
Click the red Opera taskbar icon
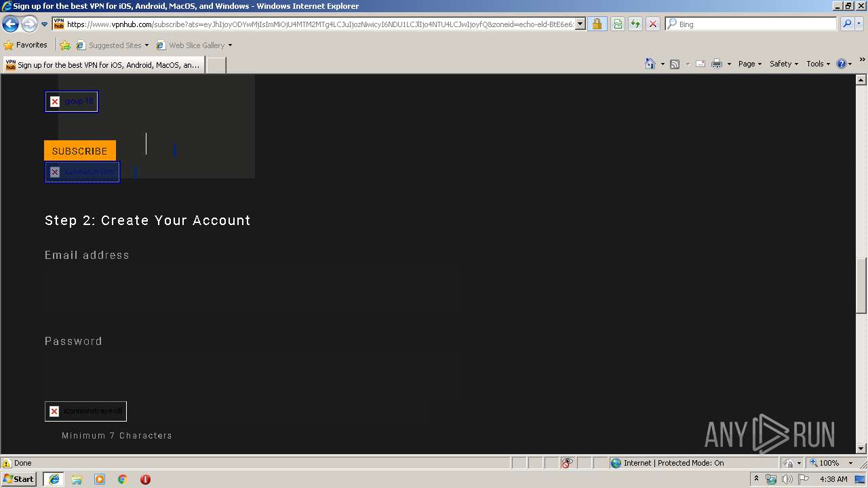pos(145,479)
